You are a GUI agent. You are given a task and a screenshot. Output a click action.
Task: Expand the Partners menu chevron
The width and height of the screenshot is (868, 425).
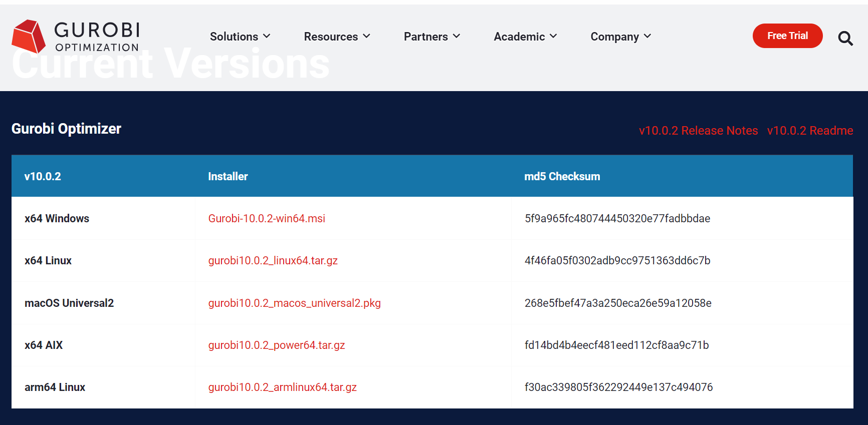point(457,36)
